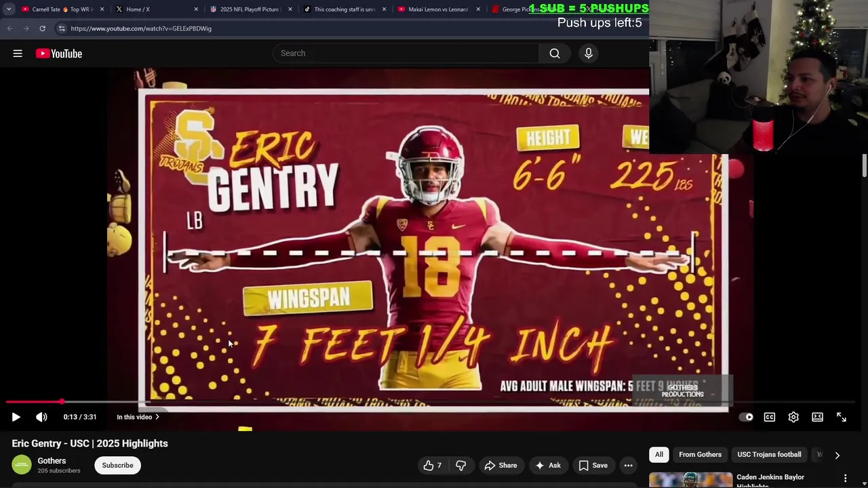Close the Home / X tab

(197, 9)
